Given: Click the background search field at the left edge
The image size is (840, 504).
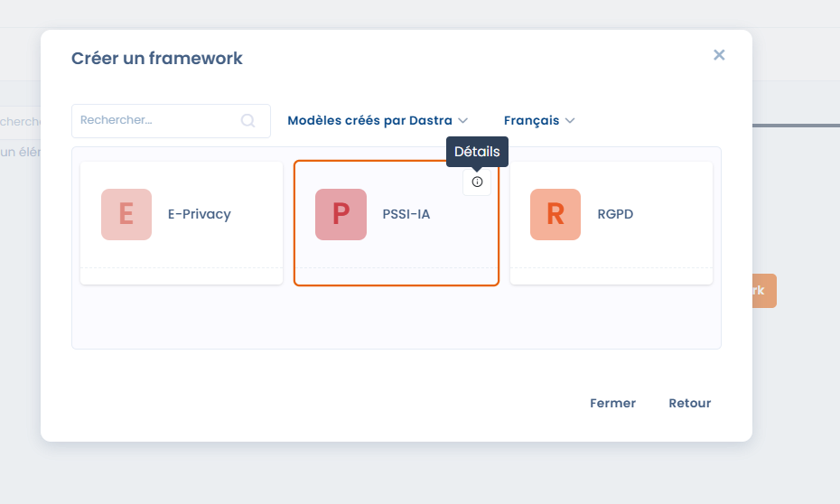Looking at the screenshot, I should pos(20,121).
